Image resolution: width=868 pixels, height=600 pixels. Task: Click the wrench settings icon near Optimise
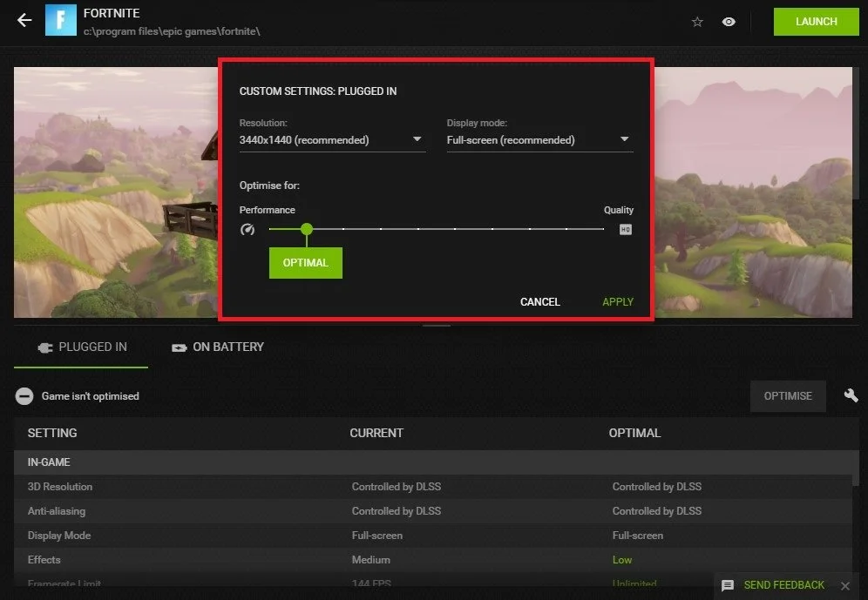tap(851, 395)
